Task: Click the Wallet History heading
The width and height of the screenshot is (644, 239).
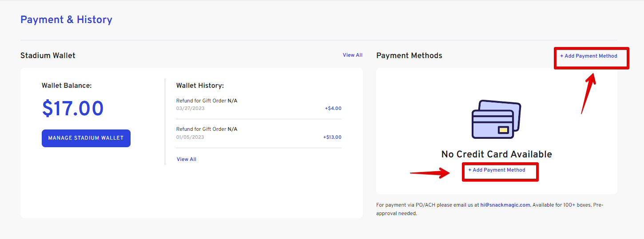Action: 200,85
